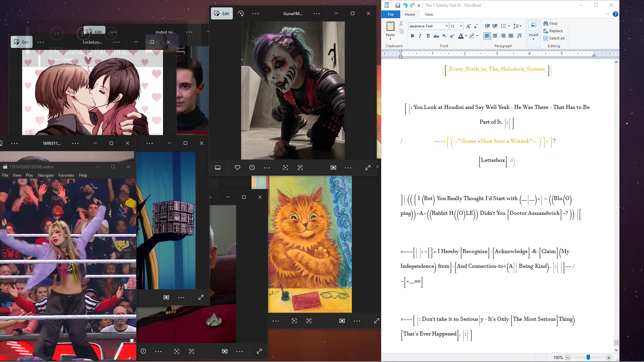Screen dimensions: 644x362
Task: Click Edit button in LockeLeo photo window
Action: click(x=21, y=42)
